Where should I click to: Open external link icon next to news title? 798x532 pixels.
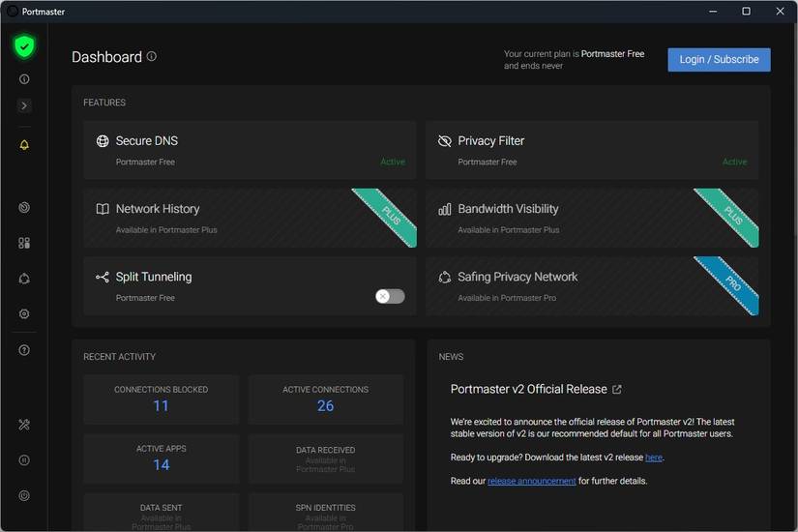(616, 390)
